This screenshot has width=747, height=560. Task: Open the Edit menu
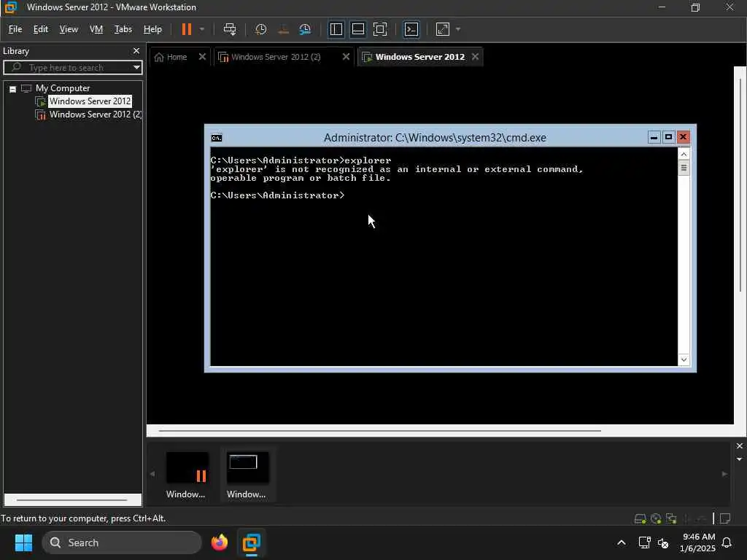[41, 29]
